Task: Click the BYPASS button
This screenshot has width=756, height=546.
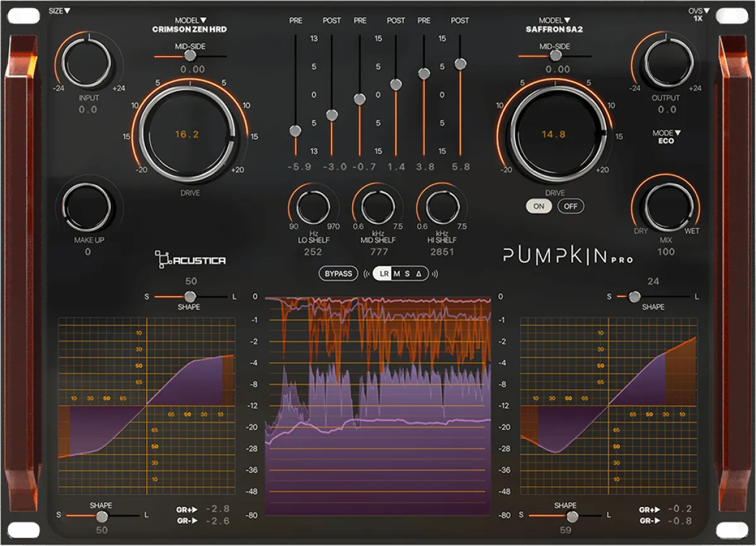Action: click(338, 274)
